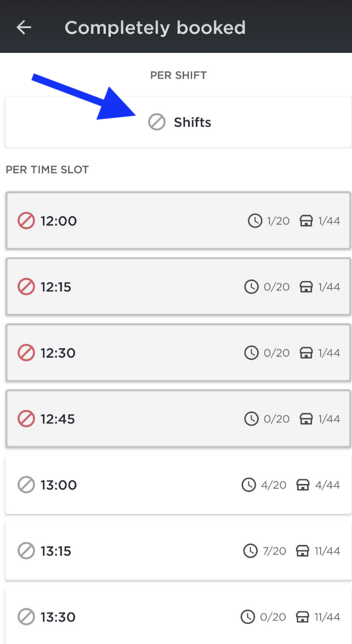Click the 7/20 count at 13:15

click(x=274, y=551)
